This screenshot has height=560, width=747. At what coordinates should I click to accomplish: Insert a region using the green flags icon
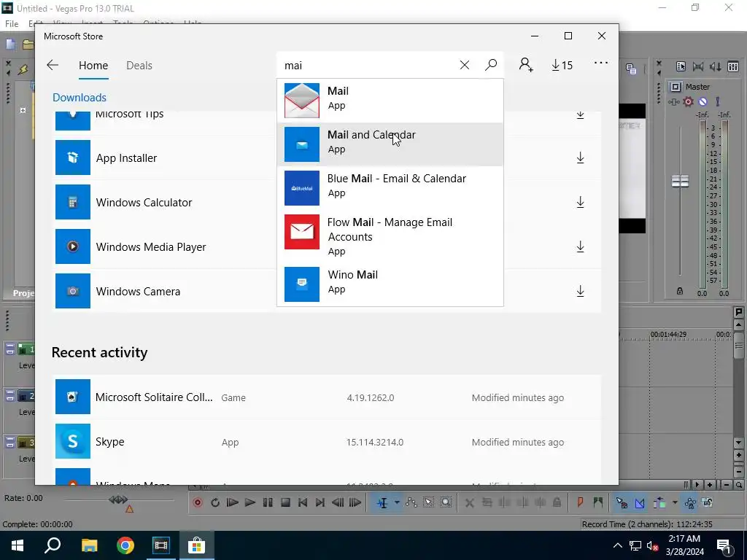(x=598, y=502)
